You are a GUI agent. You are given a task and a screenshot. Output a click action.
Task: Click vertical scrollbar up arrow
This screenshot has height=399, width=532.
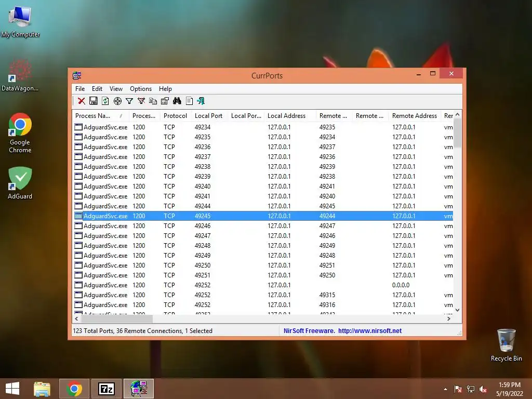click(457, 115)
